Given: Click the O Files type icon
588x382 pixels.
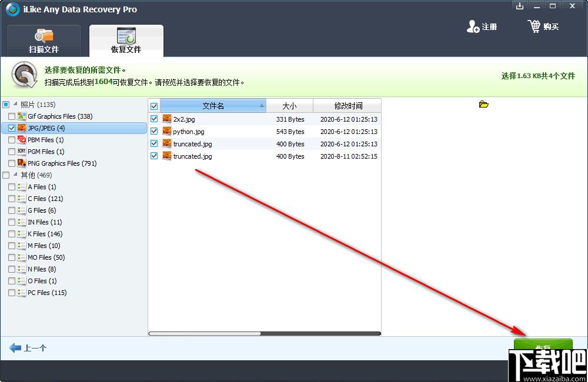Looking at the screenshot, I should pyautogui.click(x=22, y=281).
